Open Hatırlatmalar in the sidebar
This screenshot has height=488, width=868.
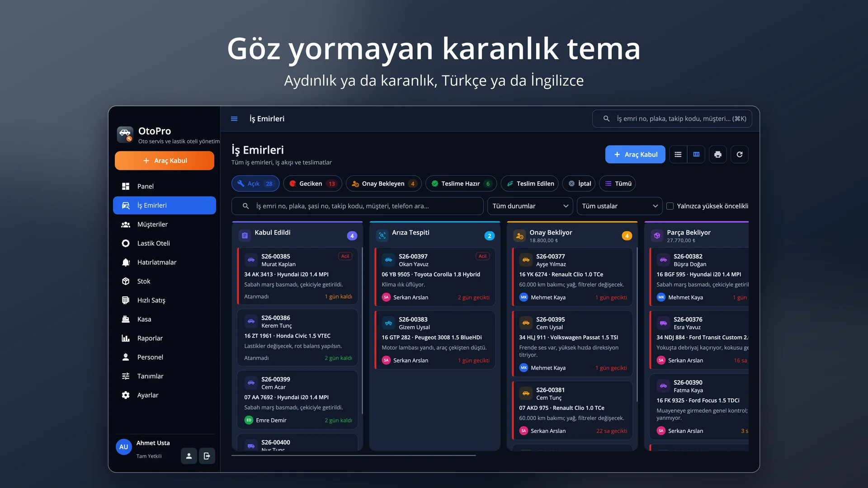pos(165,262)
